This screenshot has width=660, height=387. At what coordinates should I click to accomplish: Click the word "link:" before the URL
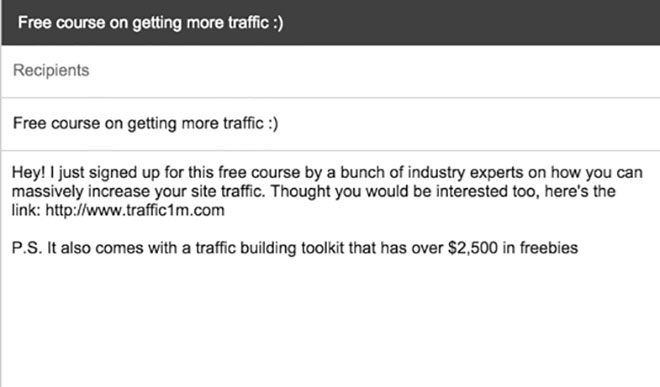click(x=26, y=210)
